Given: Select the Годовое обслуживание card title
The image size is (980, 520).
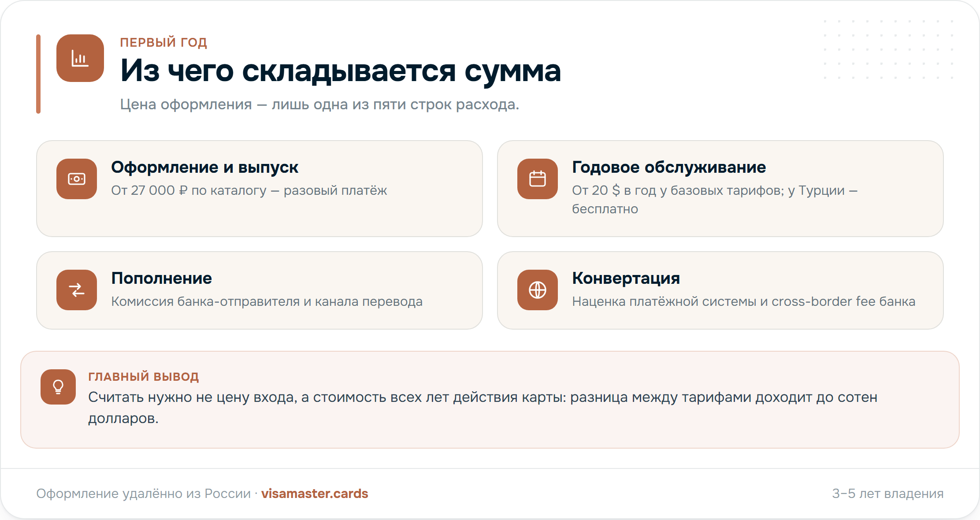Looking at the screenshot, I should pyautogui.click(x=669, y=167).
